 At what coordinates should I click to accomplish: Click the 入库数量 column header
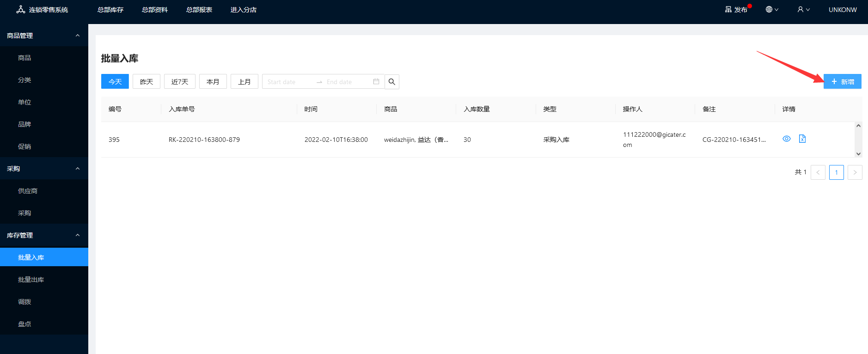point(477,109)
